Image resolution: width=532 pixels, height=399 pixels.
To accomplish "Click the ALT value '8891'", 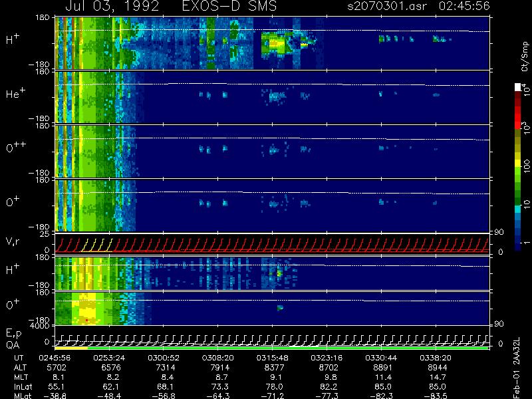I will 383,368.
